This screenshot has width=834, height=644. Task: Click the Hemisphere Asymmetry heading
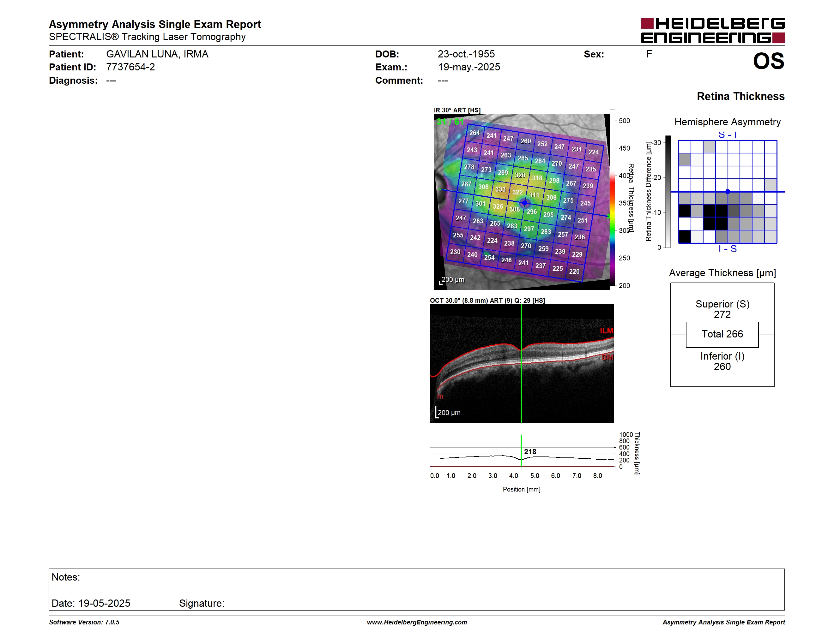(x=728, y=122)
